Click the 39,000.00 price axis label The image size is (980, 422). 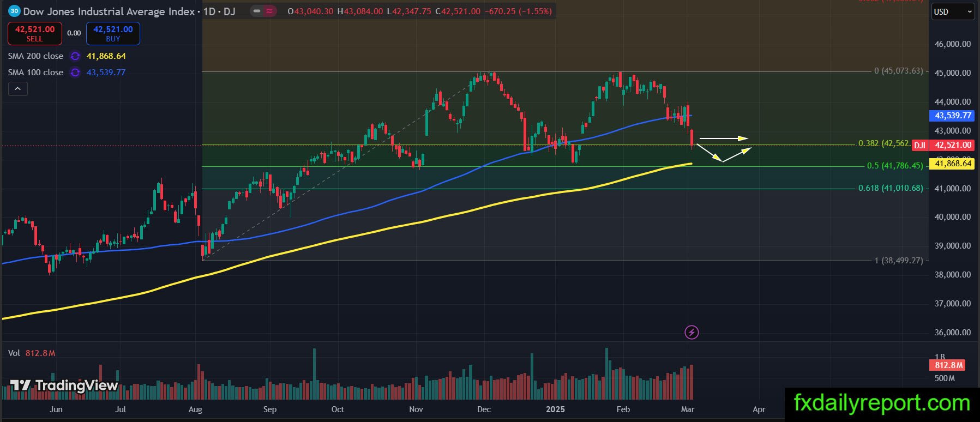point(953,246)
